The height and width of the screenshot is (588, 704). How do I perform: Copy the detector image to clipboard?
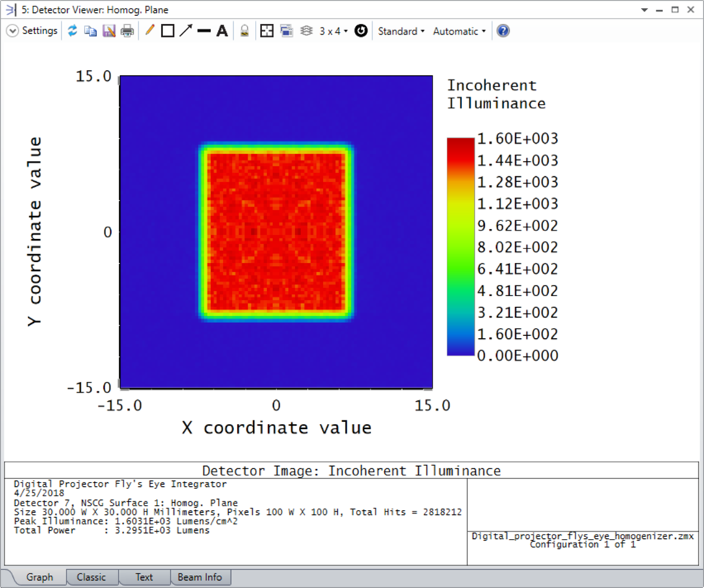90,30
